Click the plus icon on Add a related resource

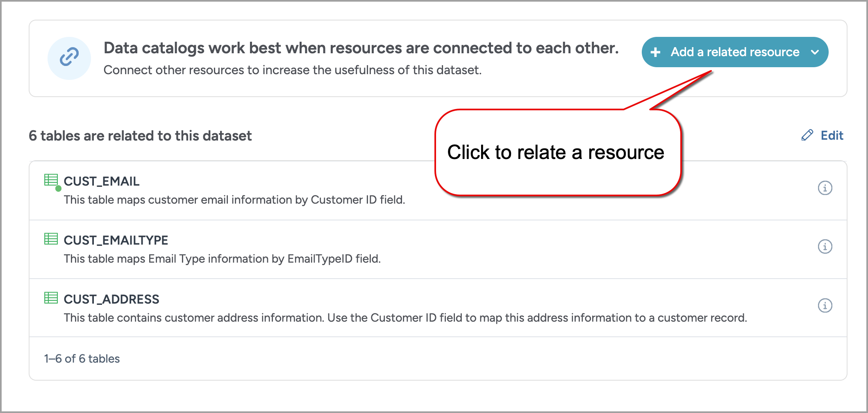tap(655, 52)
